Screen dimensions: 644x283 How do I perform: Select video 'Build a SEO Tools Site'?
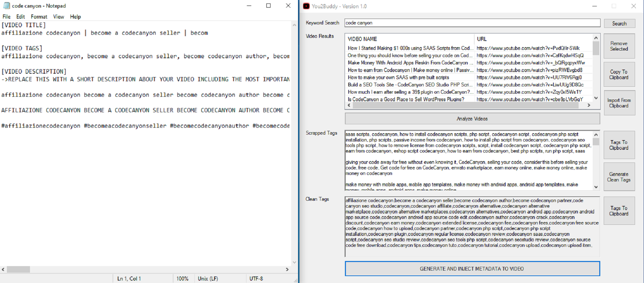tap(409, 85)
